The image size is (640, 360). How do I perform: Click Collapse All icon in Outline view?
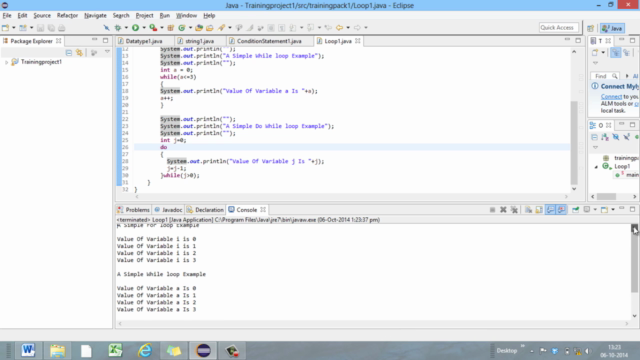pos(594,137)
